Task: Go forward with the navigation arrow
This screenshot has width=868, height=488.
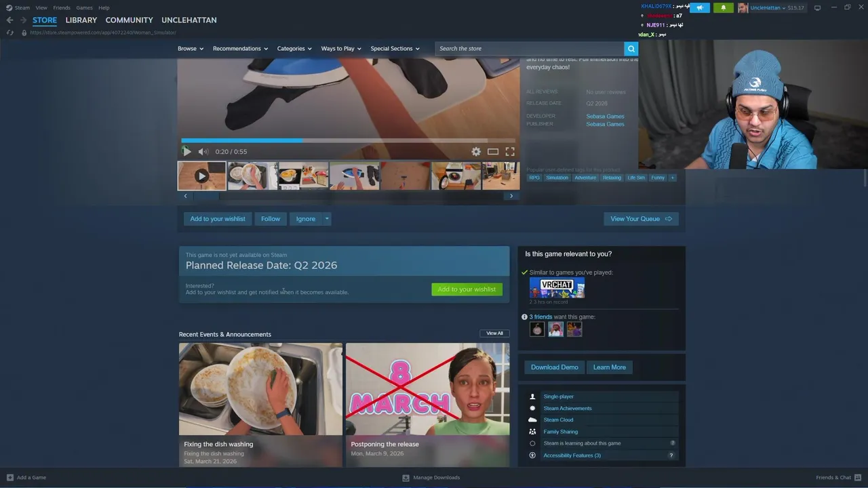Action: click(23, 20)
